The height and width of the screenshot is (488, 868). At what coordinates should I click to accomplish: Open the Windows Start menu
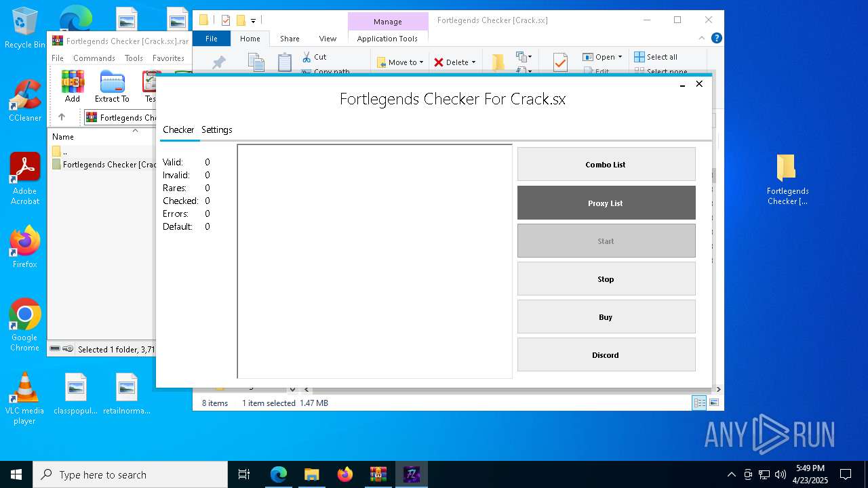tap(16, 474)
